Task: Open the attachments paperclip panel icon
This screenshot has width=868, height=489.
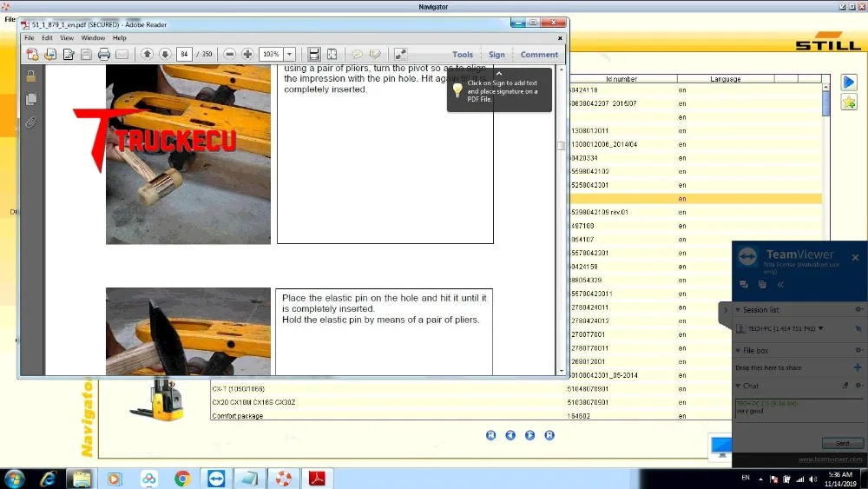Action: point(31,122)
